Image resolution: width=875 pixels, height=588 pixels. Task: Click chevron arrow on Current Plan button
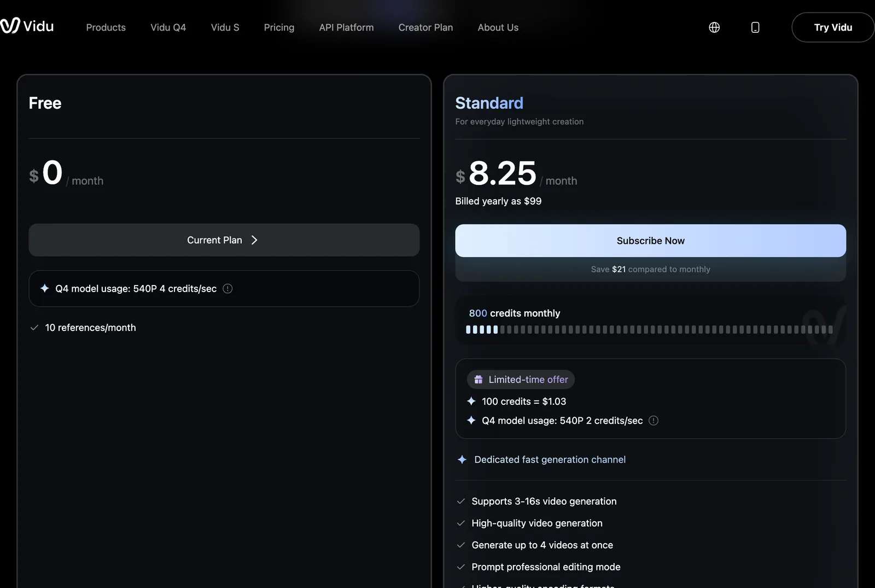pyautogui.click(x=254, y=240)
